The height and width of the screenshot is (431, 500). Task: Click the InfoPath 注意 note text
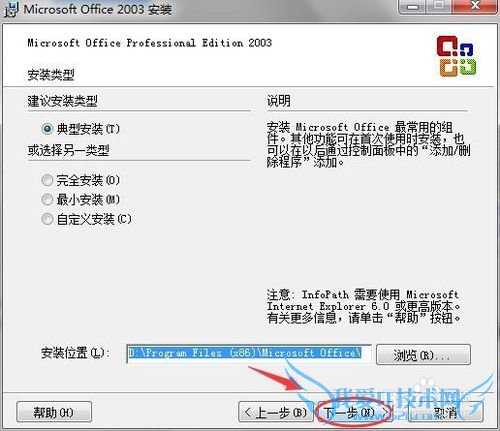coord(363,306)
